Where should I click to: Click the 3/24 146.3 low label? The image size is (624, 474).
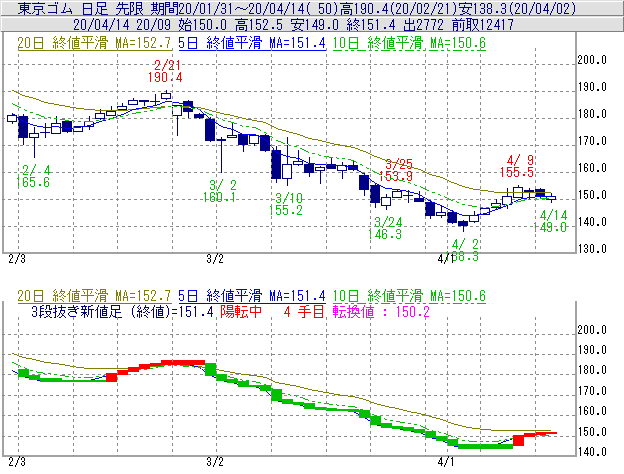(385, 228)
